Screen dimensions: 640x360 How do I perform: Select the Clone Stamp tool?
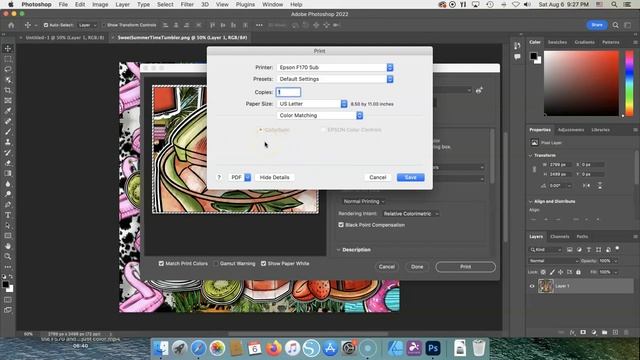pyautogui.click(x=8, y=142)
